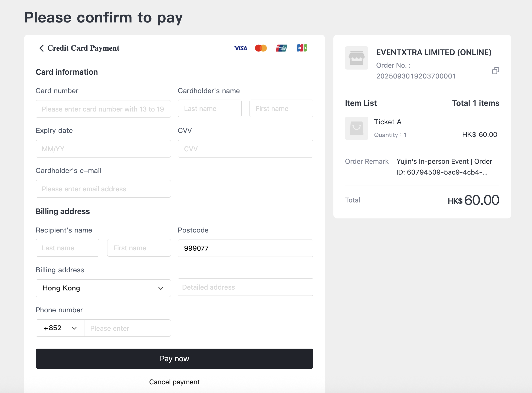
Task: Click the merchant store icon
Action: tap(356, 58)
